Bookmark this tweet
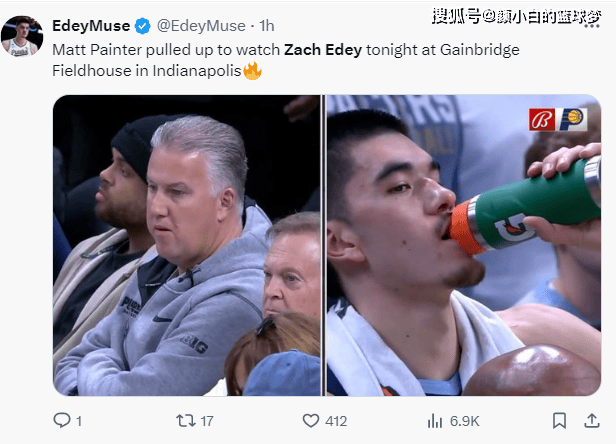This screenshot has height=444, width=616. click(559, 421)
